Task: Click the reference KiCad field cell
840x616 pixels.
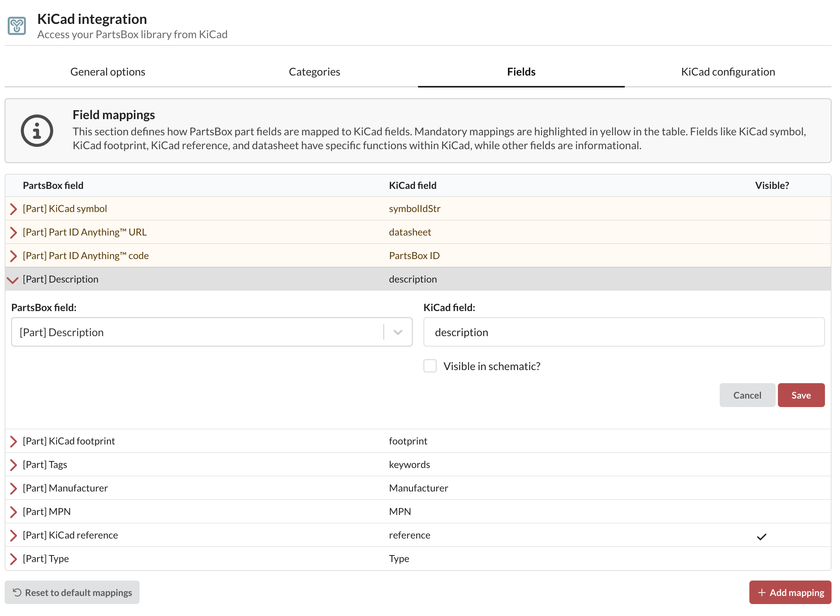Action: click(410, 535)
